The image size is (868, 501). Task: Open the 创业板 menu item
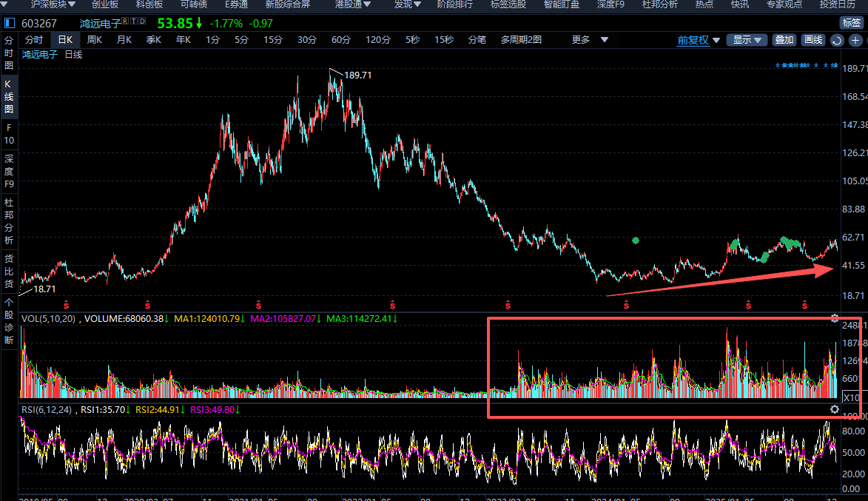click(105, 4)
